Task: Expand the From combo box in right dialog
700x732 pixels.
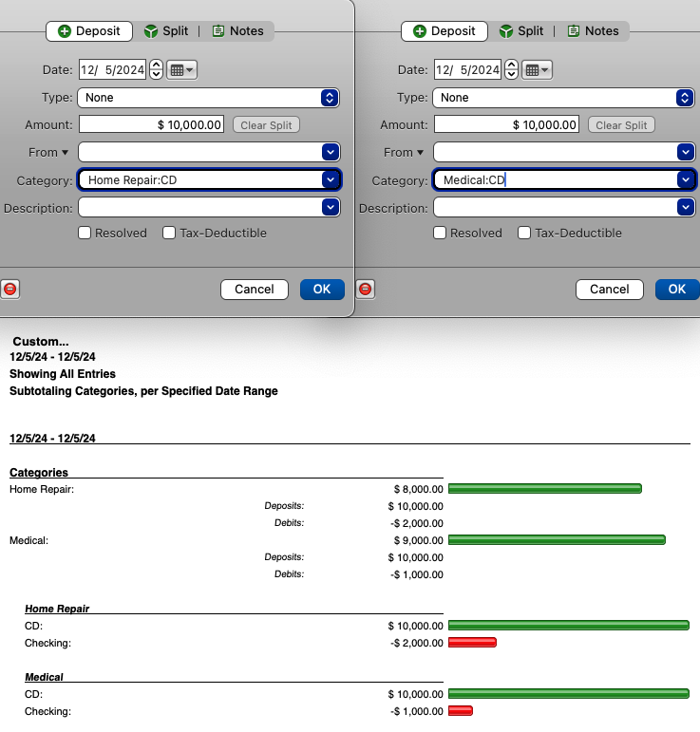Action: [x=686, y=152]
